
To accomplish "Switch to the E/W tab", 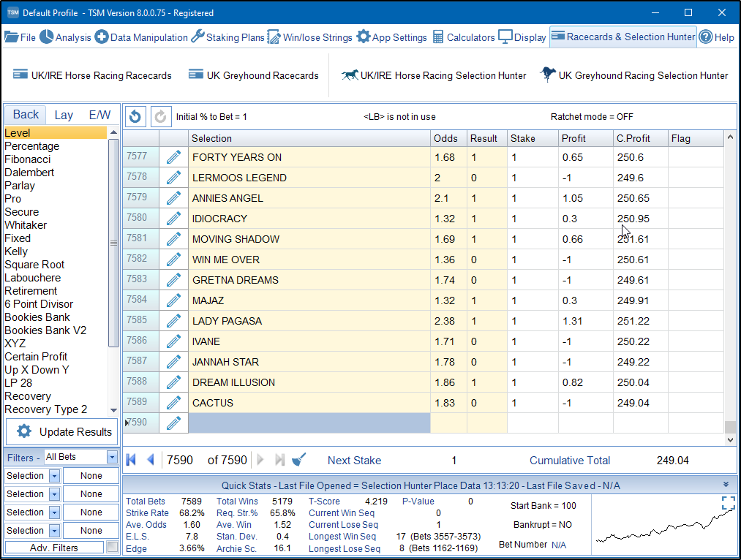I will coord(99,115).
